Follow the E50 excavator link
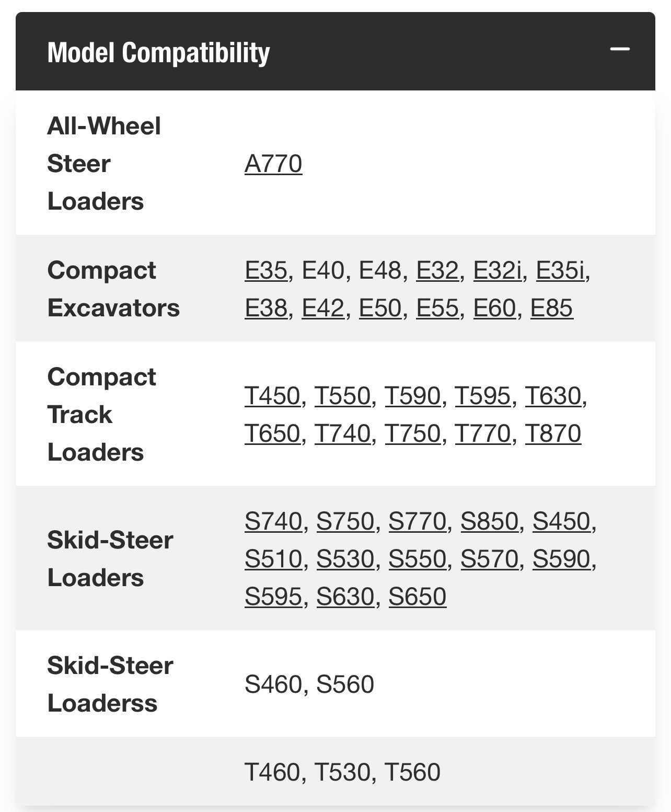The width and height of the screenshot is (671, 812). click(380, 308)
